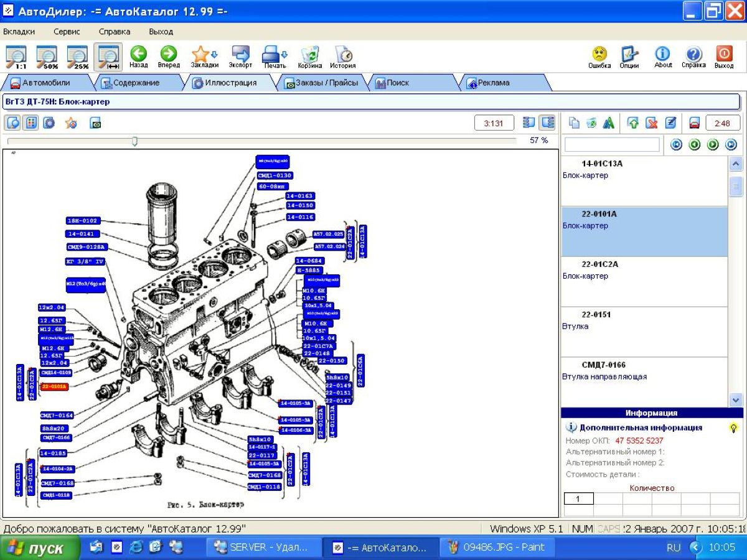Expand the Закладки bookmarks dropdown
This screenshot has width=747, height=560.
point(215,54)
